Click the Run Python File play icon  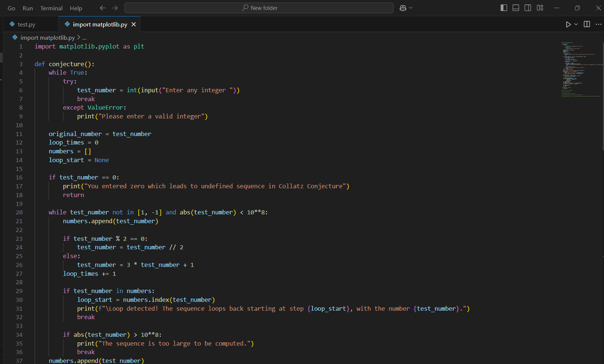click(568, 25)
